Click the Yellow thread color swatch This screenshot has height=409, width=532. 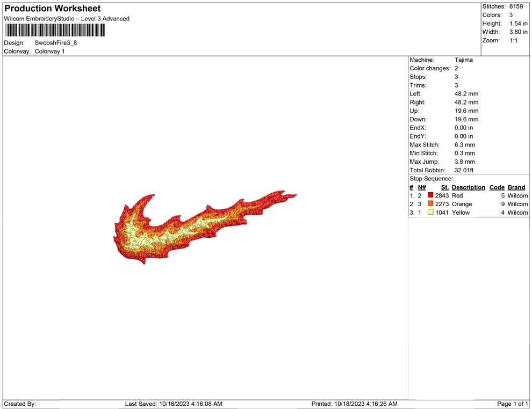(x=430, y=212)
